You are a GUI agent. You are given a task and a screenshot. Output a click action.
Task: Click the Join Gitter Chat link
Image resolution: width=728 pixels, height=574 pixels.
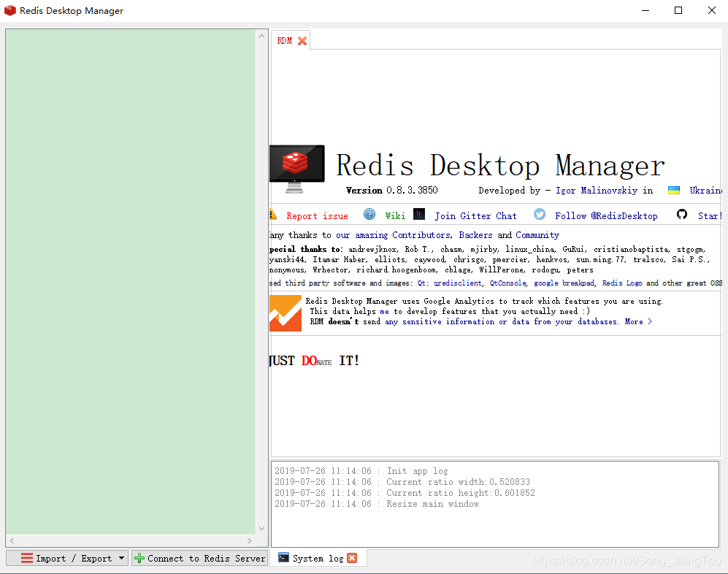pos(475,216)
